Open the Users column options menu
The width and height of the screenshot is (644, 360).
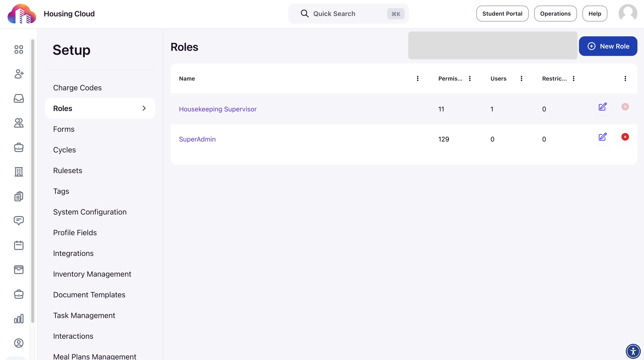521,79
